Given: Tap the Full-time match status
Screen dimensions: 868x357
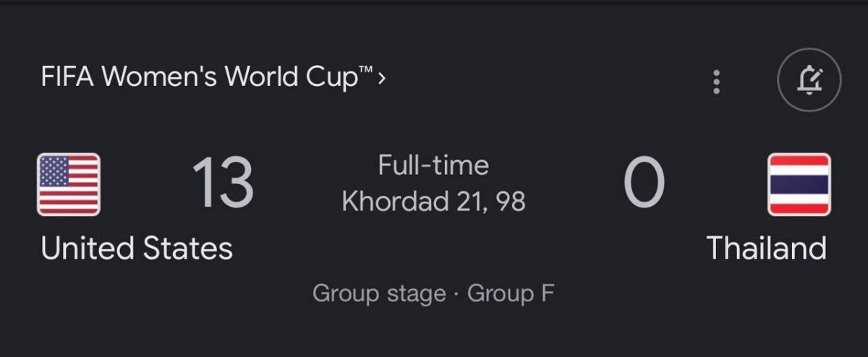Looking at the screenshot, I should click(433, 165).
